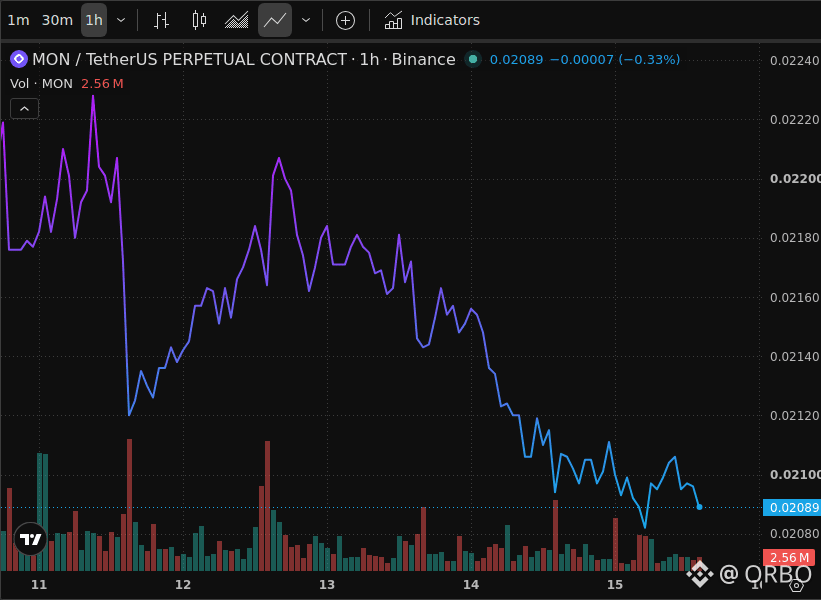This screenshot has height=600, width=821.
Task: Click the 0.02089 current price label on axis
Action: click(792, 507)
